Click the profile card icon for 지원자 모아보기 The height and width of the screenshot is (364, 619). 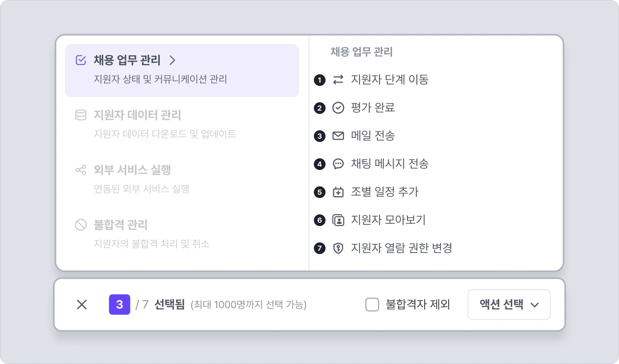[x=338, y=220]
